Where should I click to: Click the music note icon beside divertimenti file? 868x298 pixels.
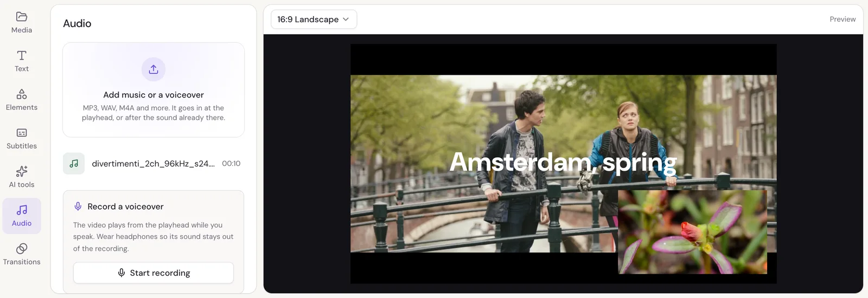click(x=74, y=164)
